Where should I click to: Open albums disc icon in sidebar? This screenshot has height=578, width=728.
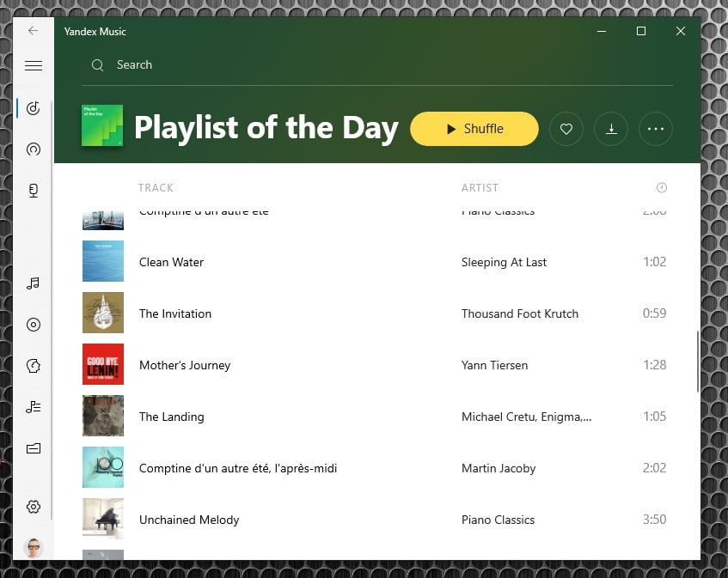coord(34,325)
